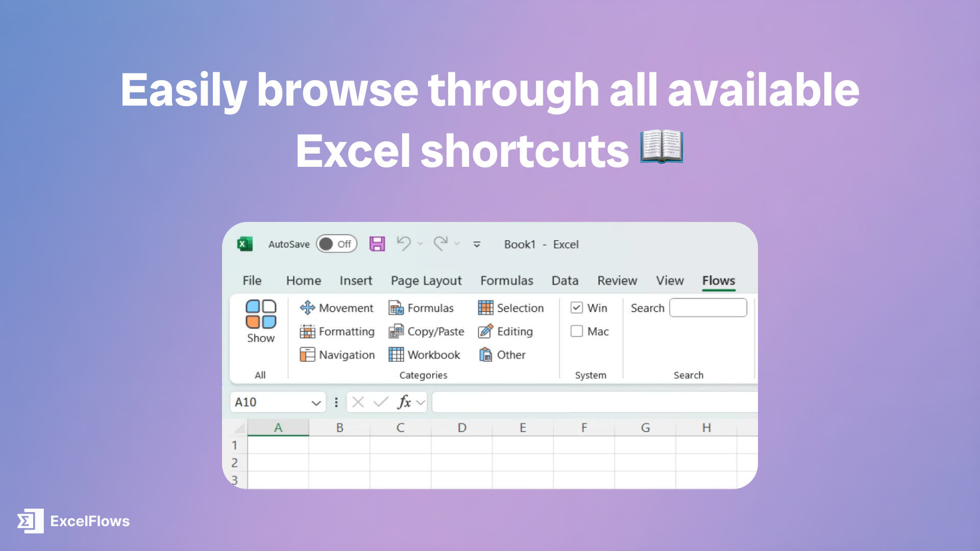Select column H header
This screenshot has width=980, height=551.
706,428
